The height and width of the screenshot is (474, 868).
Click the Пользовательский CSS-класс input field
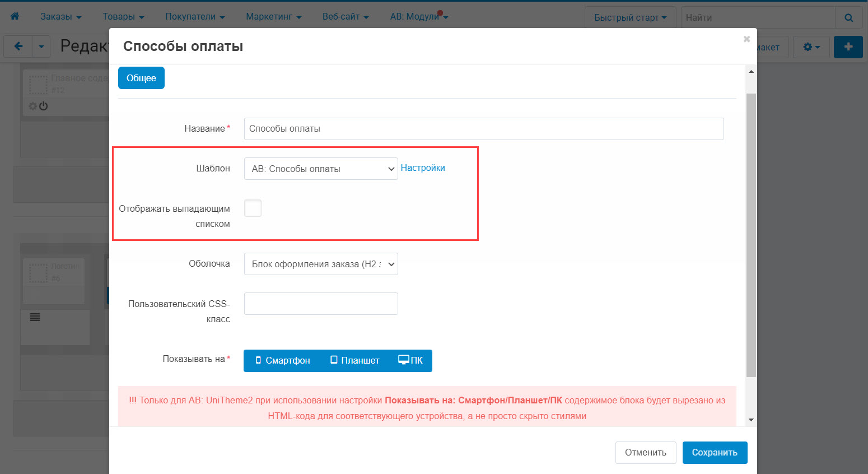point(321,304)
